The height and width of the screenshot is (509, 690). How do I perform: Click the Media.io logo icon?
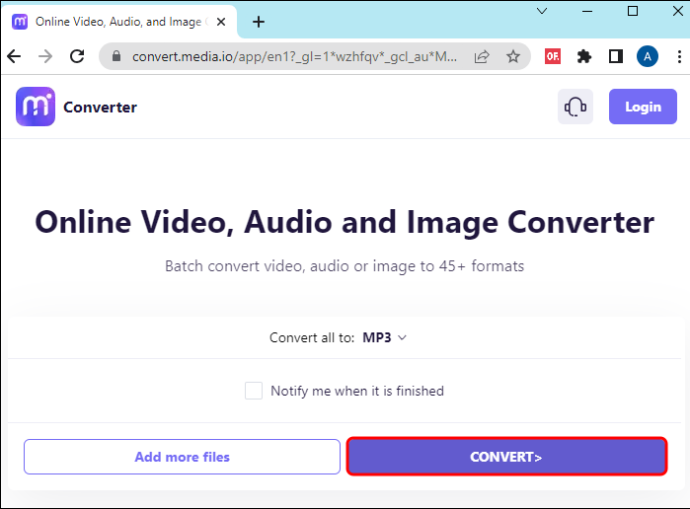(36, 106)
